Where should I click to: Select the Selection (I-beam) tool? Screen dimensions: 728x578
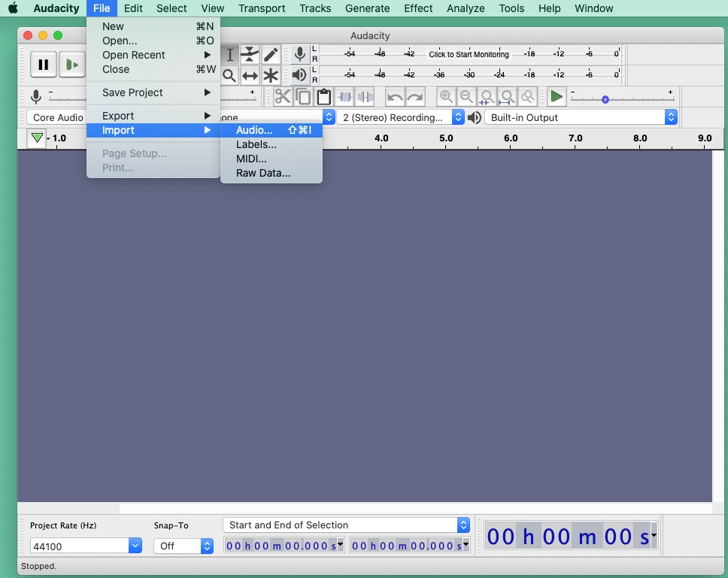pos(230,55)
